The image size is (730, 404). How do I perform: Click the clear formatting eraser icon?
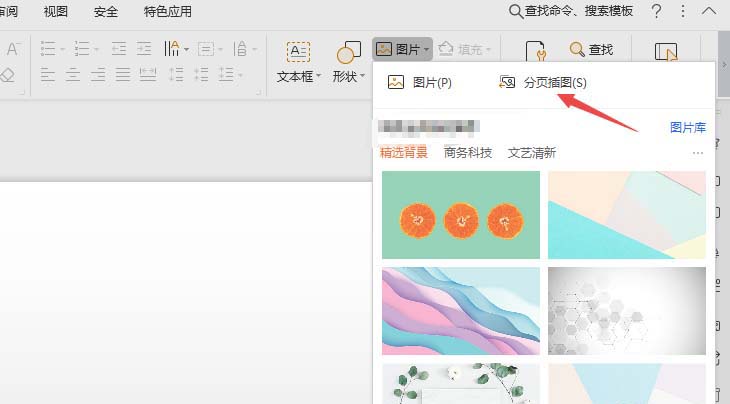click(x=7, y=74)
